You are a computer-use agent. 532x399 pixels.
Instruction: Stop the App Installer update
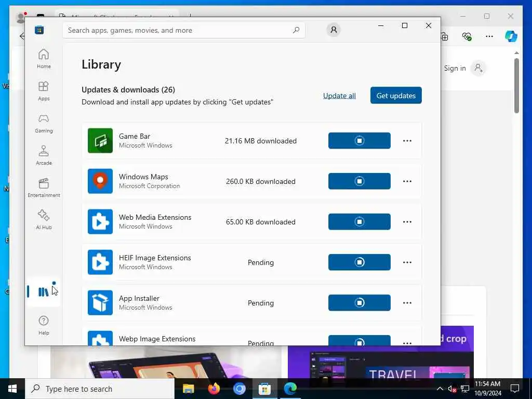360,303
